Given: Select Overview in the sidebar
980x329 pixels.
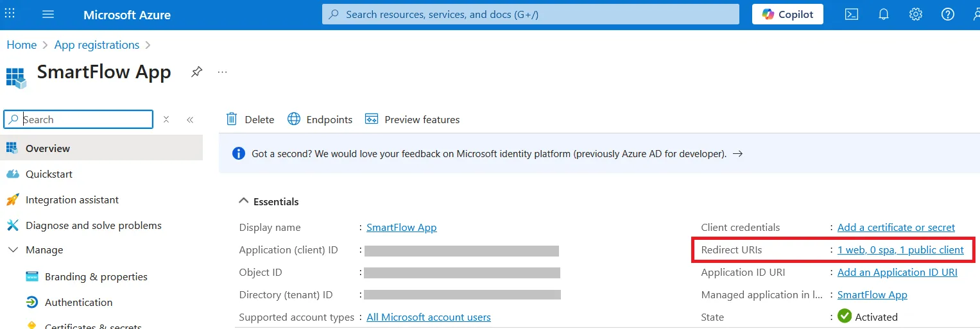Looking at the screenshot, I should (101, 148).
